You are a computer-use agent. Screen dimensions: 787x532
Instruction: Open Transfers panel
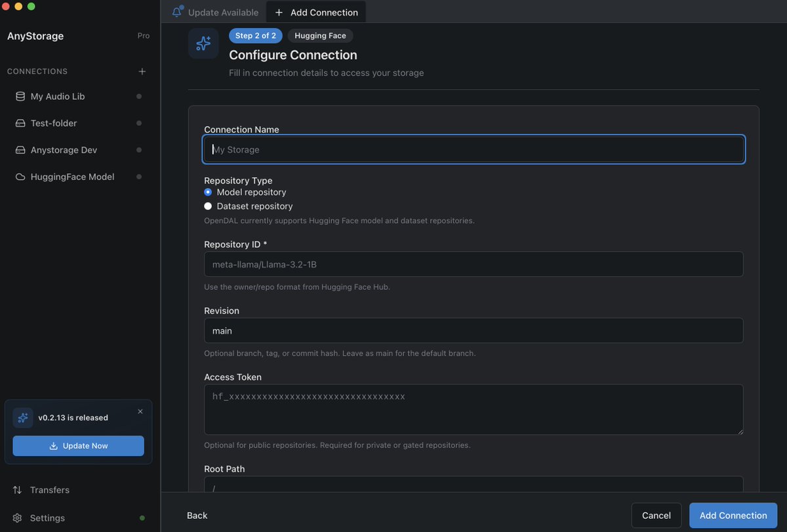click(79, 490)
